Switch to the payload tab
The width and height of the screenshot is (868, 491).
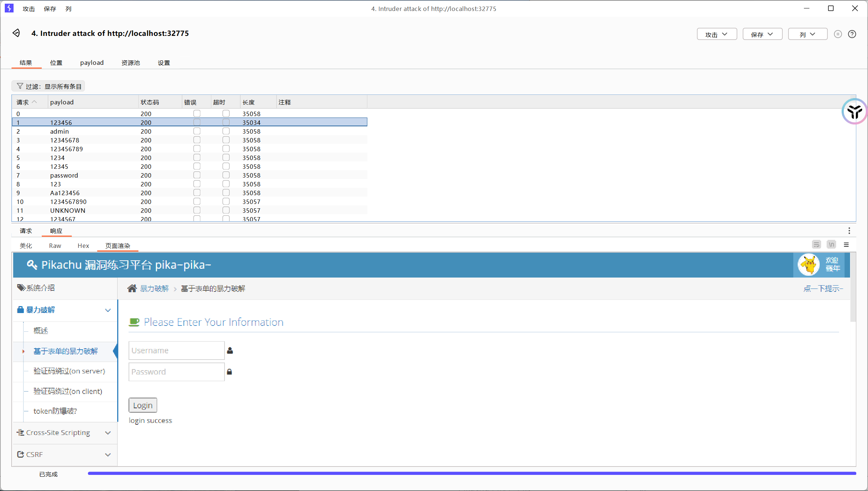[92, 63]
